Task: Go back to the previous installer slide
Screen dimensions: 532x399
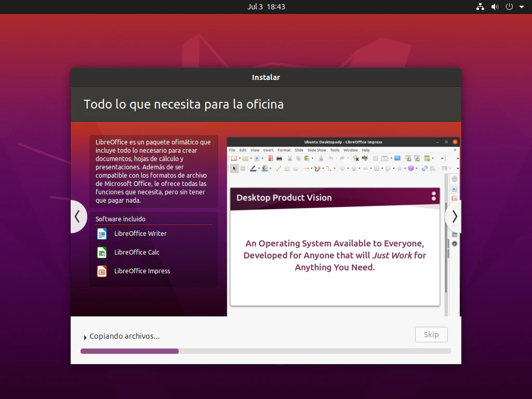Action: point(78,217)
